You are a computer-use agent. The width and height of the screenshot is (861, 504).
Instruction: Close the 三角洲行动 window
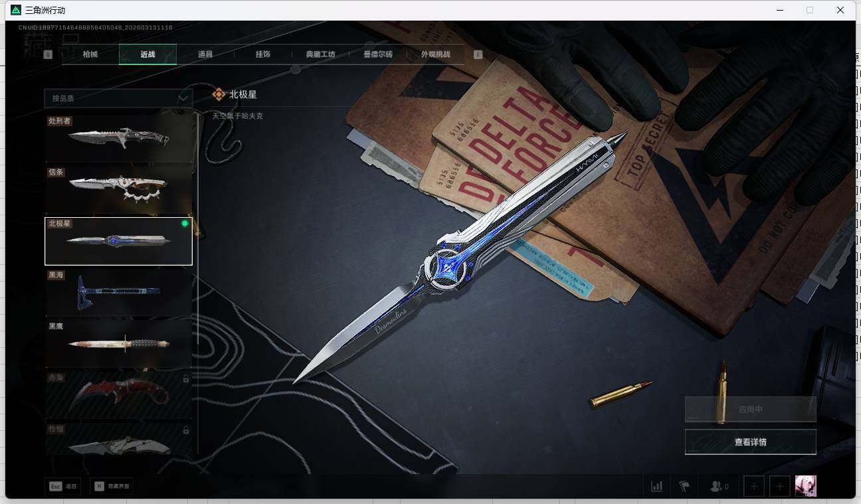pyautogui.click(x=840, y=10)
